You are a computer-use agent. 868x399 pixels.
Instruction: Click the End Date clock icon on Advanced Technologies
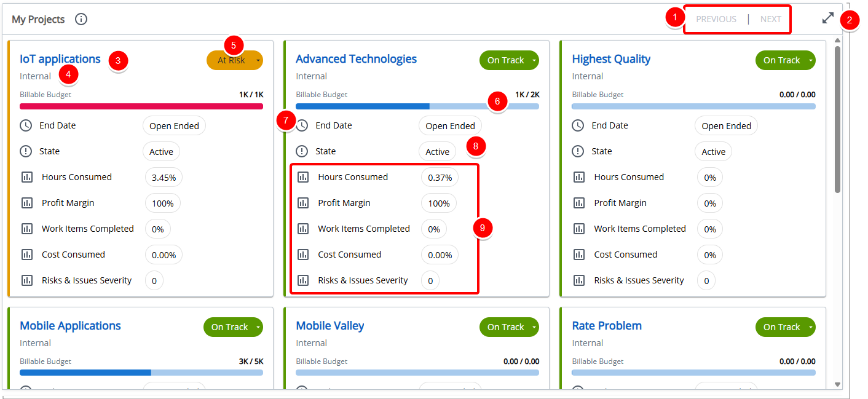click(303, 125)
